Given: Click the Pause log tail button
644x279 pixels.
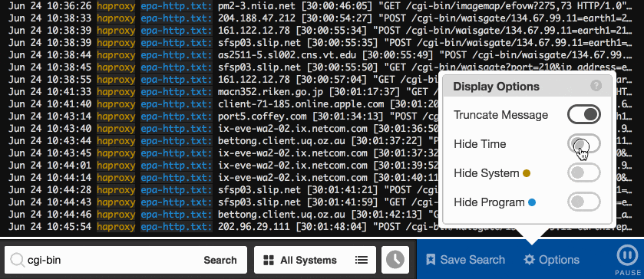Looking at the screenshot, I should (x=628, y=260).
